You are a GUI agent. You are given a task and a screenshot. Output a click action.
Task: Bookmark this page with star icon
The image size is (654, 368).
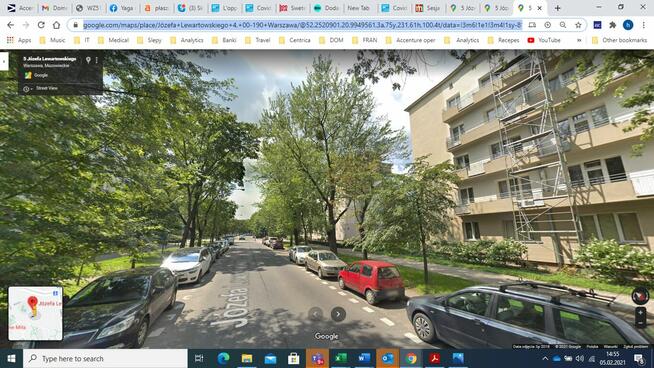point(578,25)
